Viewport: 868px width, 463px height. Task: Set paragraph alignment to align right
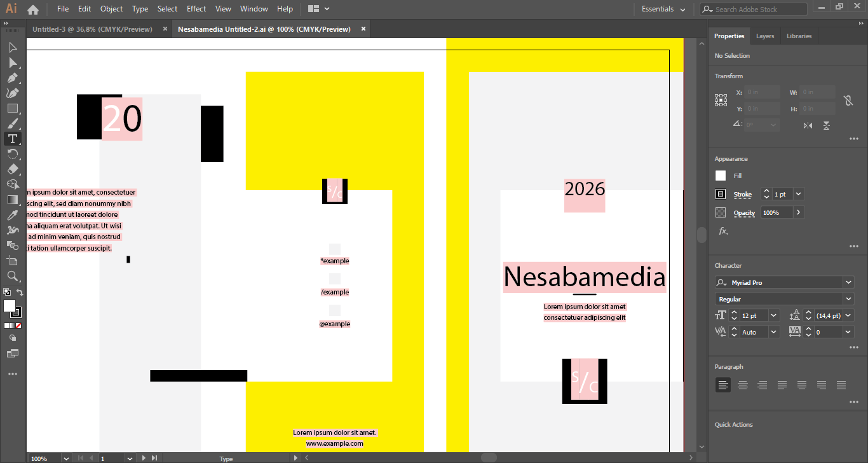coord(762,385)
